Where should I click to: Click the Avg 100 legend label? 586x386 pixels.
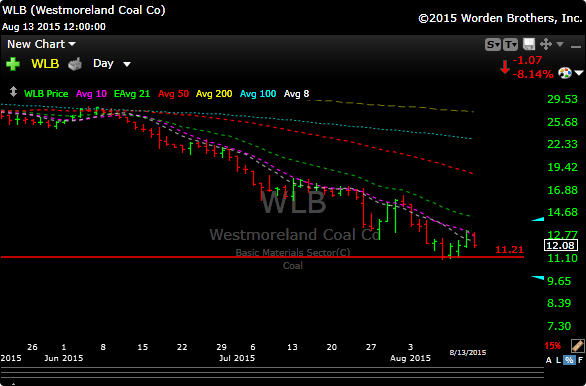pos(258,94)
